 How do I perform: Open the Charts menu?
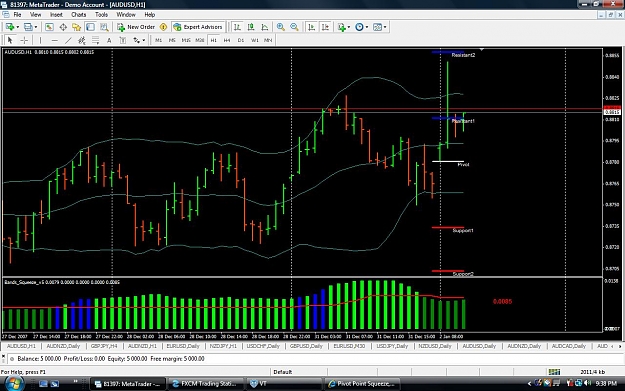pyautogui.click(x=79, y=15)
